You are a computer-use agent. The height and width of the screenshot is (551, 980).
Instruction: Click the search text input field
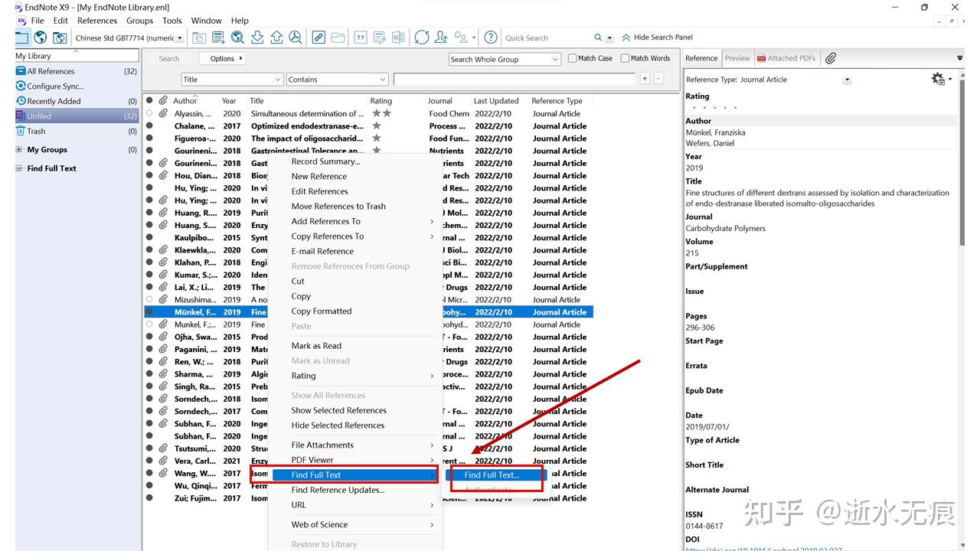(514, 79)
